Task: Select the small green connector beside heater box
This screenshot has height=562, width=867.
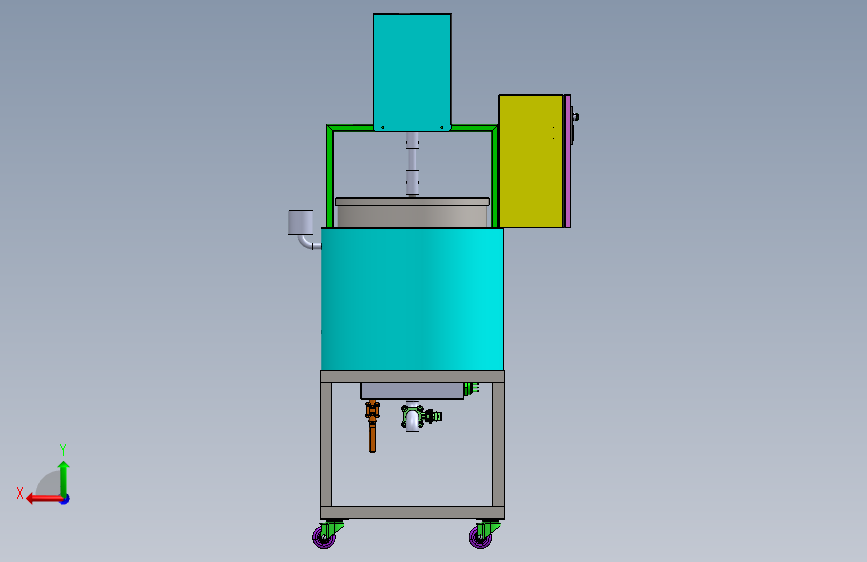Action: click(x=470, y=389)
